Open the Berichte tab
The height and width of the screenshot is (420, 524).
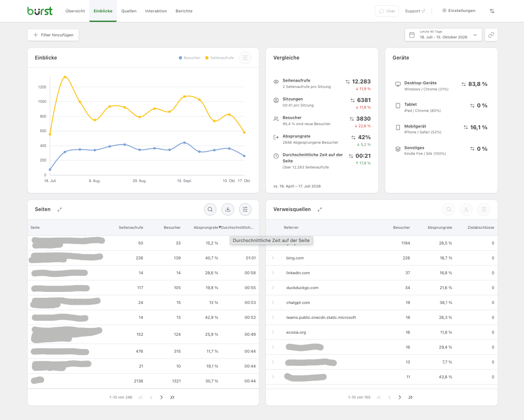coord(184,11)
